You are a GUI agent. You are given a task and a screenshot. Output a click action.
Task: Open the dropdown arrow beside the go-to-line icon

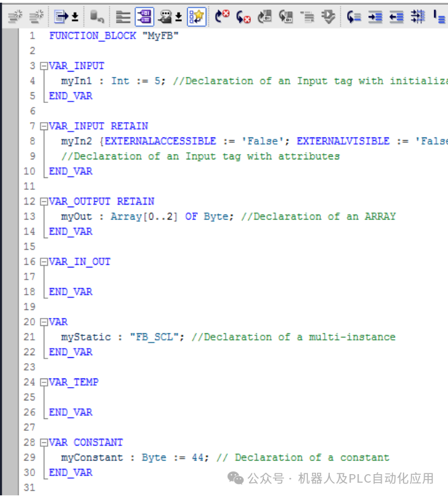(x=75, y=17)
